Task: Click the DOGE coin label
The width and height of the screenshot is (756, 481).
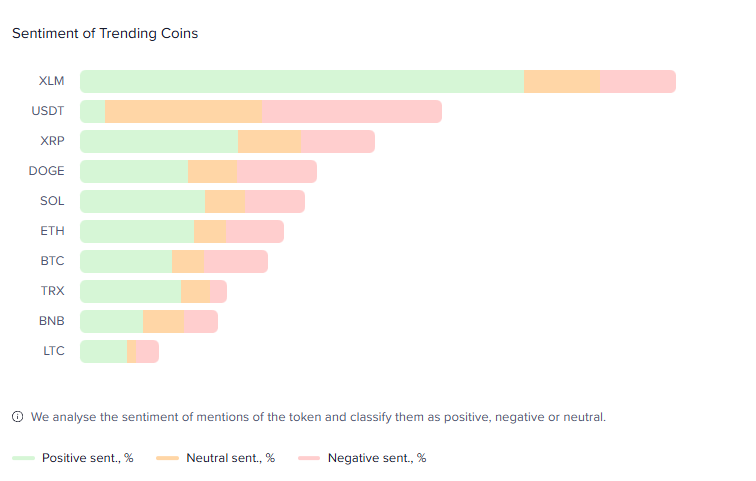Action: coord(46,171)
